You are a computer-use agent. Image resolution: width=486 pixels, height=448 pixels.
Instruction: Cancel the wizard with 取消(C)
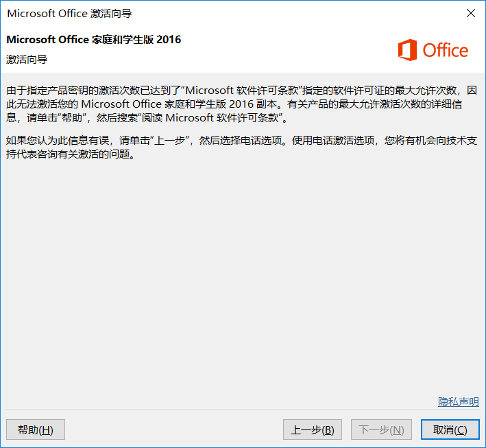[450, 429]
